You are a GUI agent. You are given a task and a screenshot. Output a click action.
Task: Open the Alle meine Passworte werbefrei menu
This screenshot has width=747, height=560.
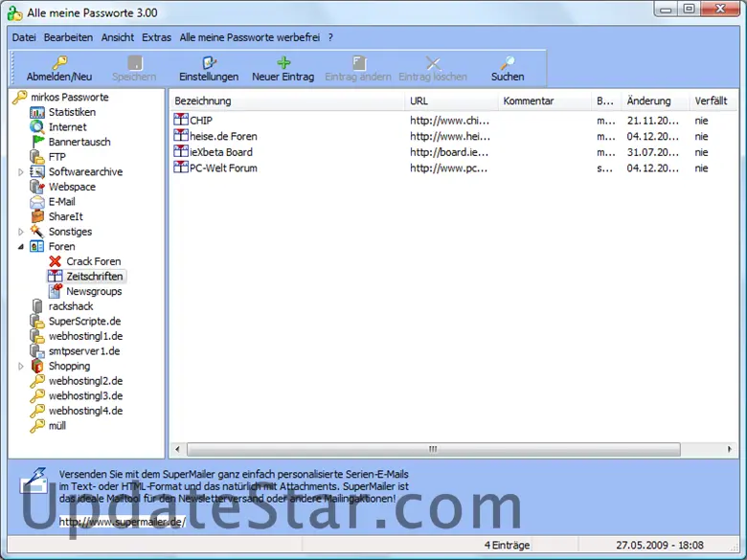pyautogui.click(x=250, y=37)
